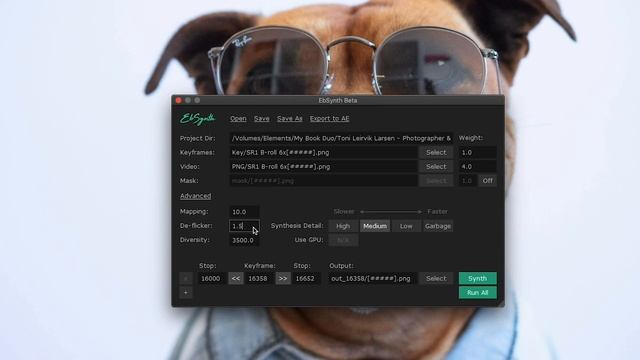Viewport: 640px width, 360px height.
Task: Set Synthesis Detail to Low
Action: point(406,226)
